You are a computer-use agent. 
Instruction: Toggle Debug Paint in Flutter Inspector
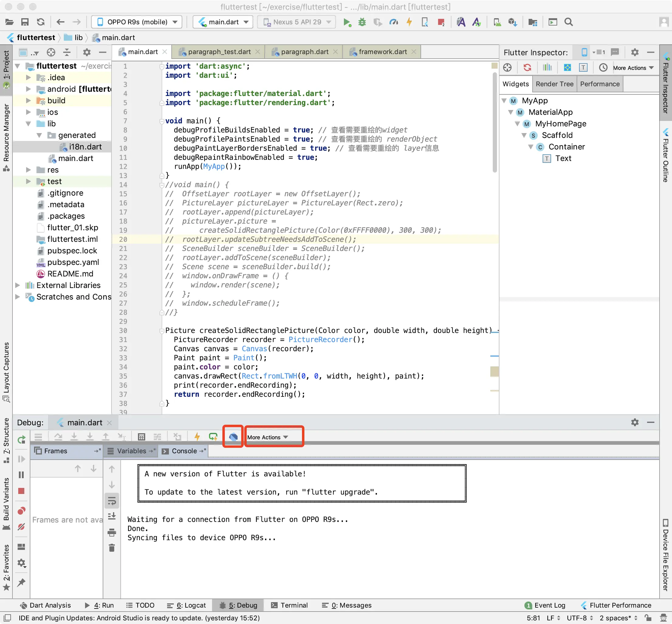567,67
